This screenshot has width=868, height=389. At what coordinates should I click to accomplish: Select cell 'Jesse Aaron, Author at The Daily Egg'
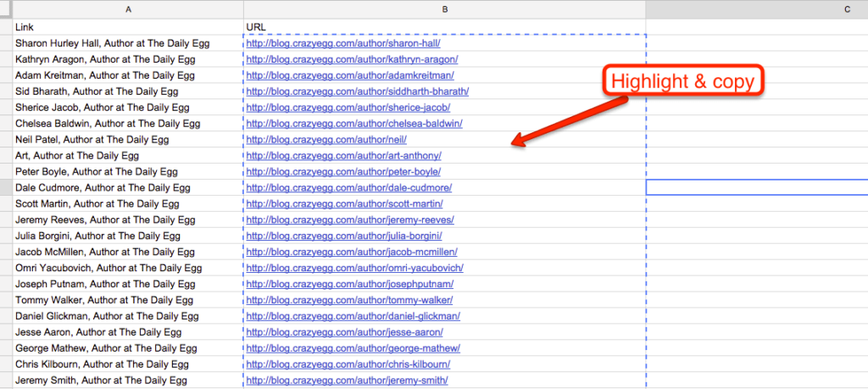click(x=128, y=332)
